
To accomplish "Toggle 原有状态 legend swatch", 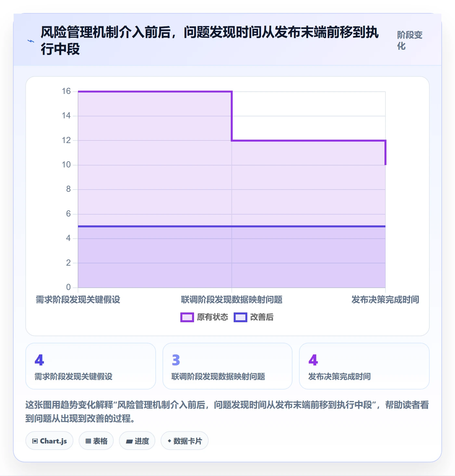I will [x=187, y=317].
